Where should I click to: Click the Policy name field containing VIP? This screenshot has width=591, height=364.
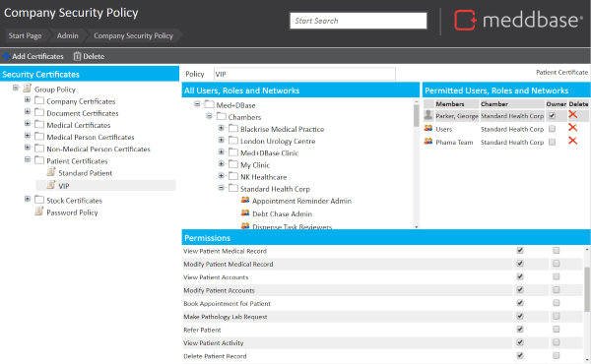click(x=304, y=74)
